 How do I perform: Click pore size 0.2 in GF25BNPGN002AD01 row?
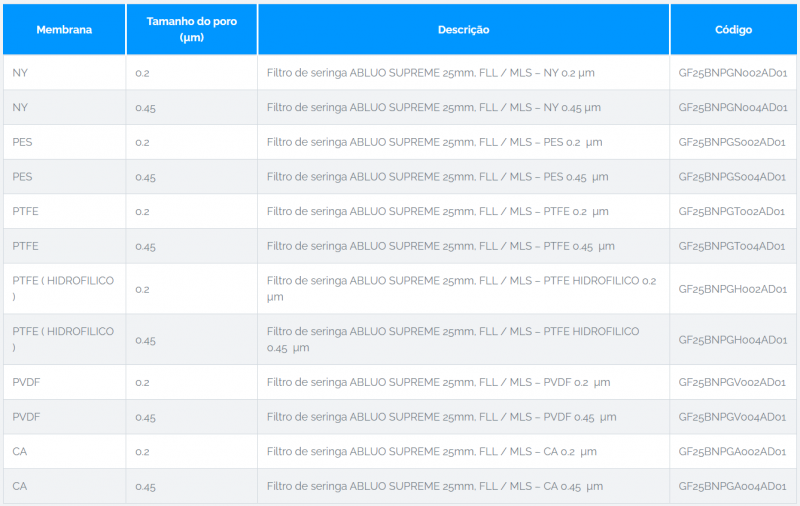(x=142, y=73)
